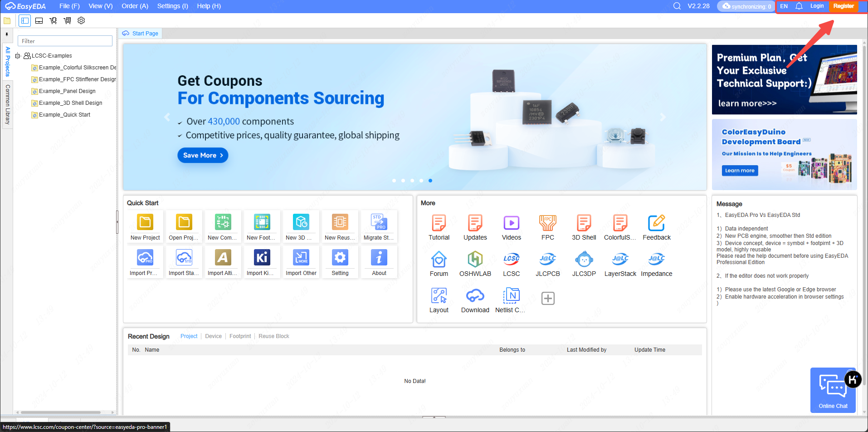Select the Device tab in Recent Design

point(213,336)
